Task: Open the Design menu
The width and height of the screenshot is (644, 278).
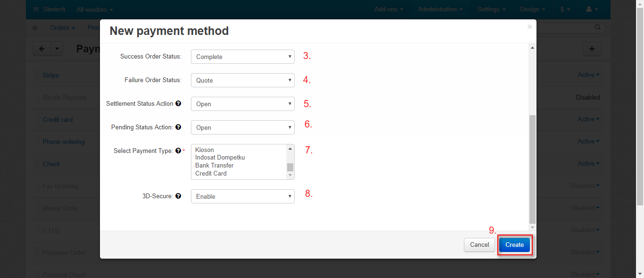Action: (x=533, y=9)
